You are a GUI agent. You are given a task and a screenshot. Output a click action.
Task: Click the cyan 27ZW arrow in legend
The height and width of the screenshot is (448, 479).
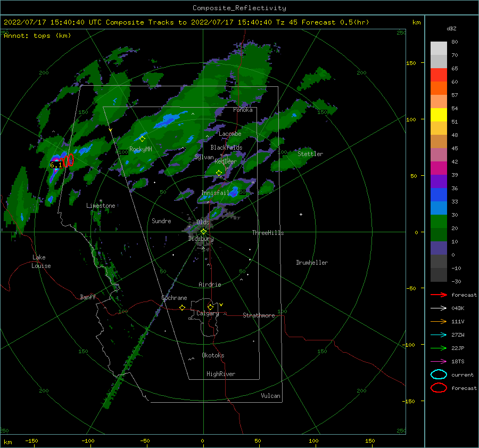click(x=439, y=335)
